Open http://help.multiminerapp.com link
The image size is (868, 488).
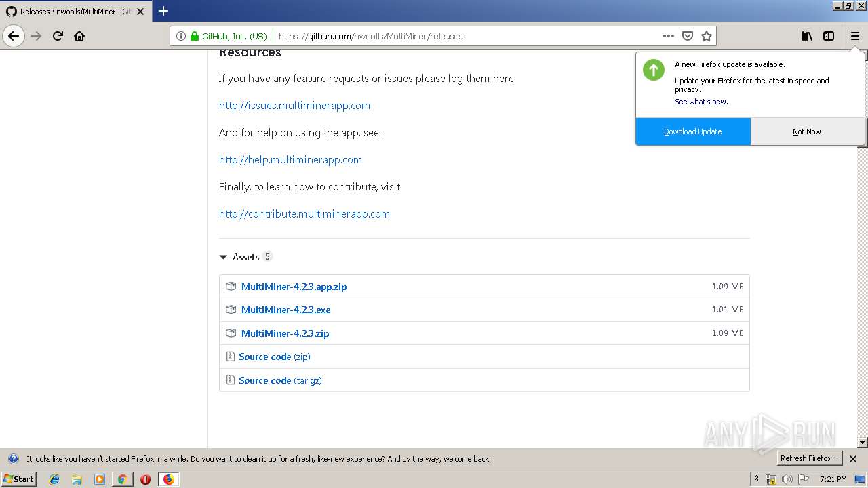pos(290,160)
